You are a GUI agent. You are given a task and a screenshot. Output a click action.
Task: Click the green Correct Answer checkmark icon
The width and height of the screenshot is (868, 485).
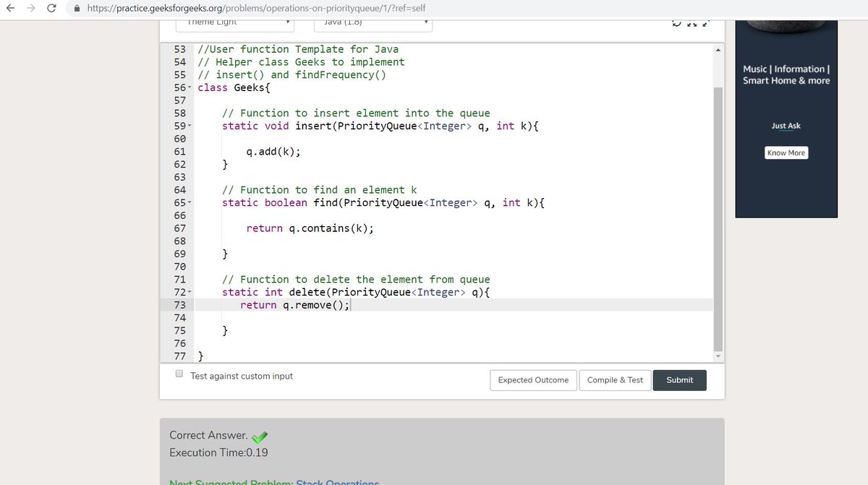pos(260,436)
